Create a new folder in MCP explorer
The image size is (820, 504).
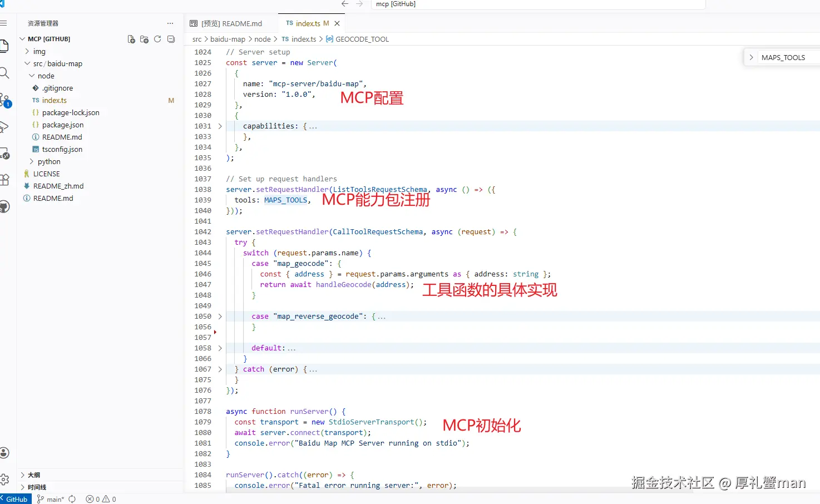[144, 39]
